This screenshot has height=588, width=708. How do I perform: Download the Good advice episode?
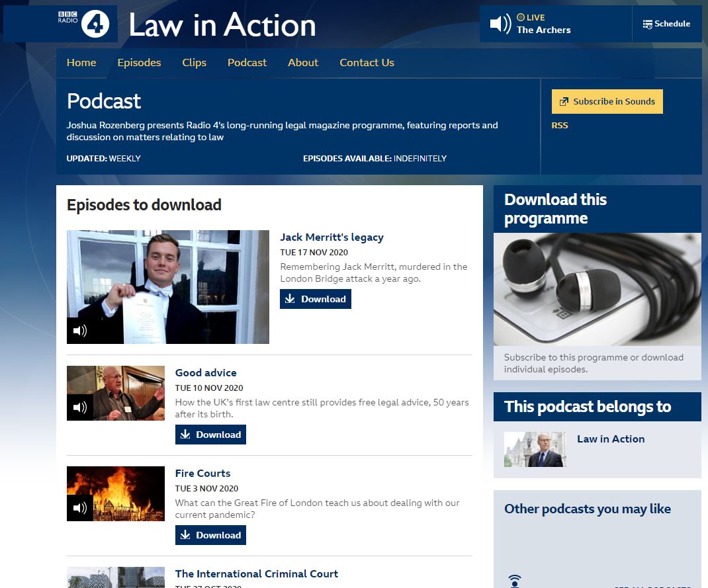pyautogui.click(x=210, y=435)
